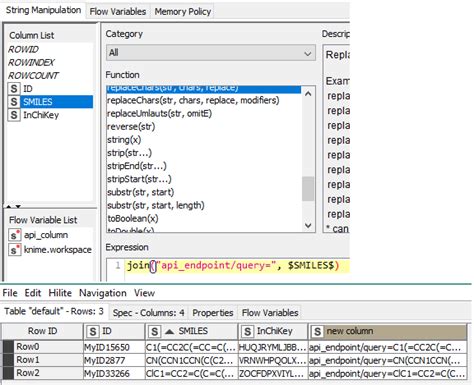
Task: Click the VRNWHPQOLX InChiKey cell
Action: click(x=273, y=361)
